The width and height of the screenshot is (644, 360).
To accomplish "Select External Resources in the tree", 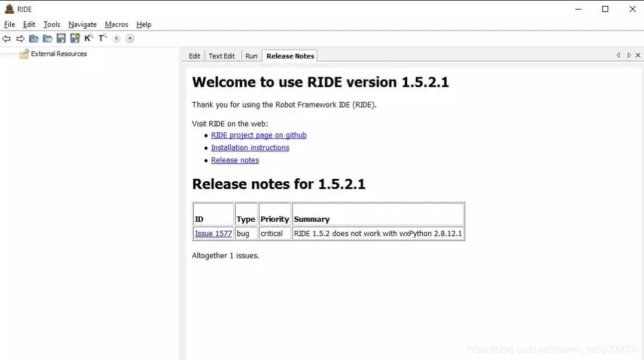I will [59, 54].
